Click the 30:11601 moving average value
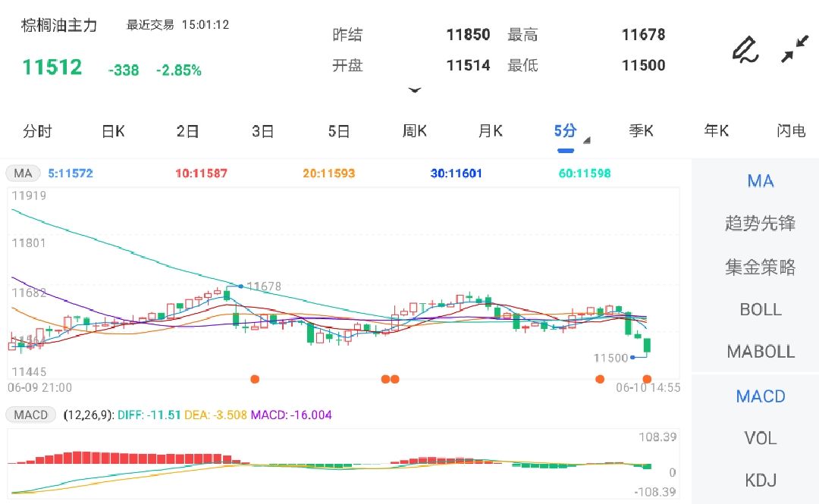The height and width of the screenshot is (504, 819). 457,174
